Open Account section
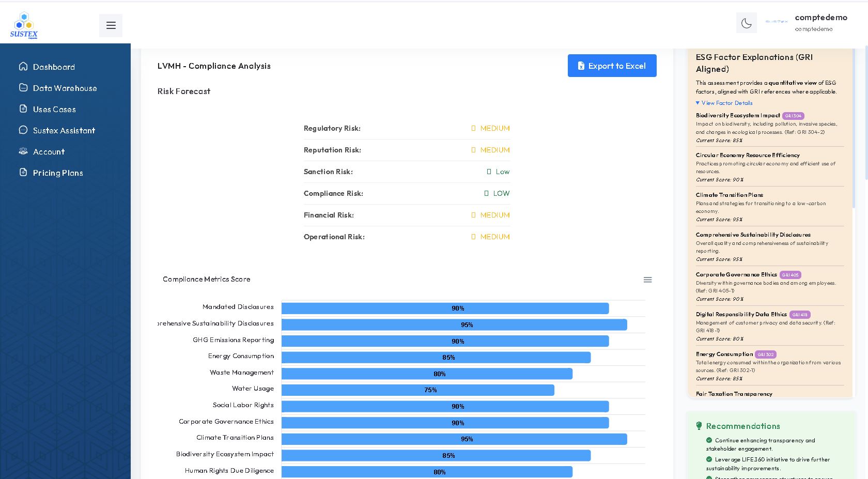This screenshot has height=479, width=868. coord(49,152)
